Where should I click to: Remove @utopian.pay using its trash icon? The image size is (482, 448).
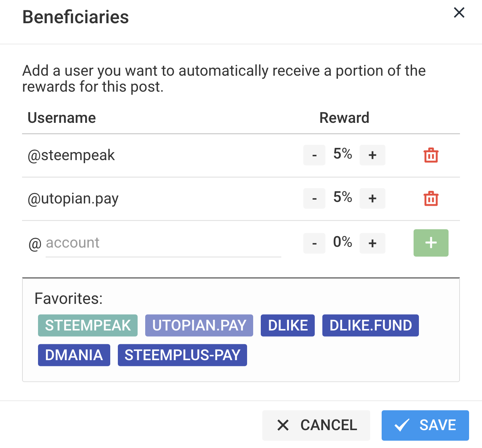[x=431, y=199]
